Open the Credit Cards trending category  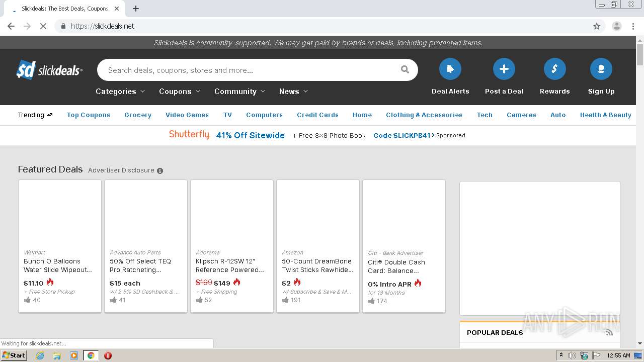pyautogui.click(x=317, y=115)
